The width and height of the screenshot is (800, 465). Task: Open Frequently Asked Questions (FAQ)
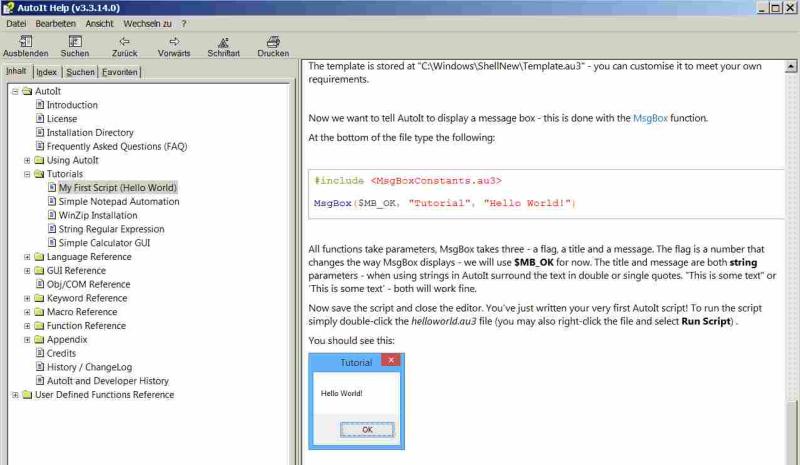[117, 146]
